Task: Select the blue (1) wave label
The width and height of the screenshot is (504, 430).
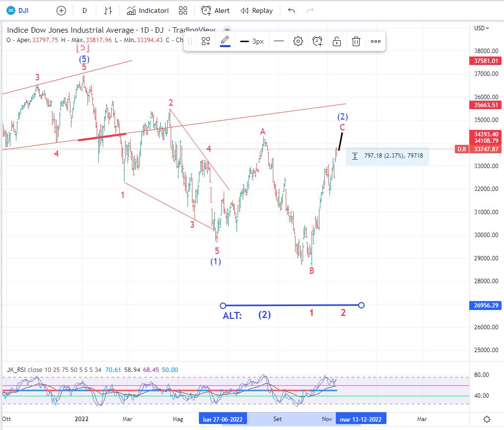Action: pos(216,261)
